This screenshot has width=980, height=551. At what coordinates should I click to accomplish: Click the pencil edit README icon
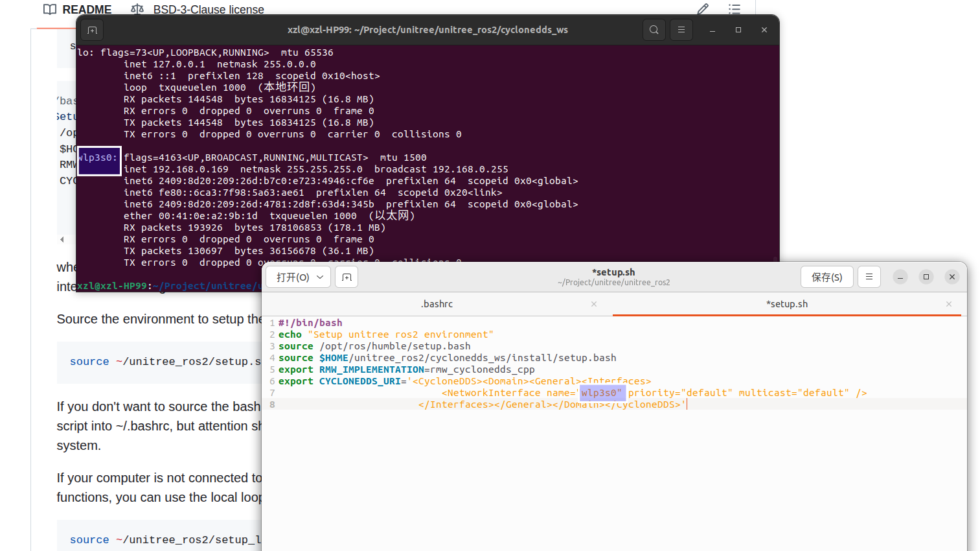703,9
